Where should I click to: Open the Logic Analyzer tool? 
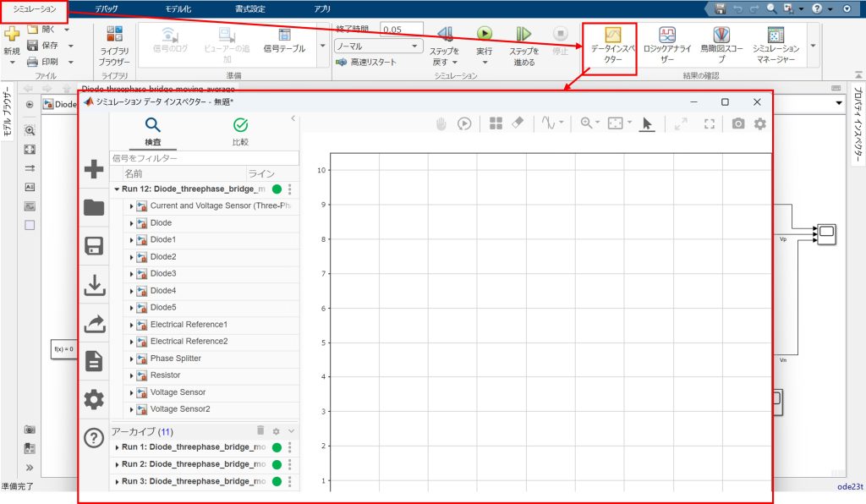point(667,46)
